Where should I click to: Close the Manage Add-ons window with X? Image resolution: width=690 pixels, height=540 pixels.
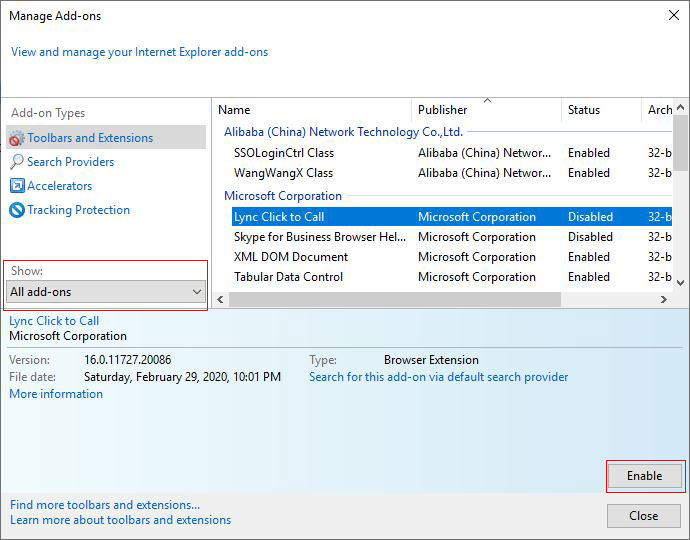pos(674,15)
